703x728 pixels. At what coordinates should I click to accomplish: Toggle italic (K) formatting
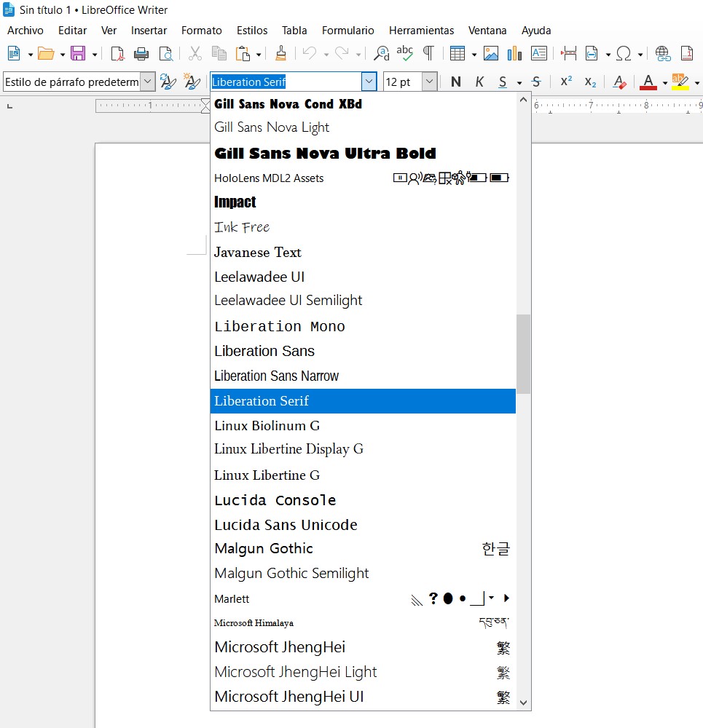(479, 82)
